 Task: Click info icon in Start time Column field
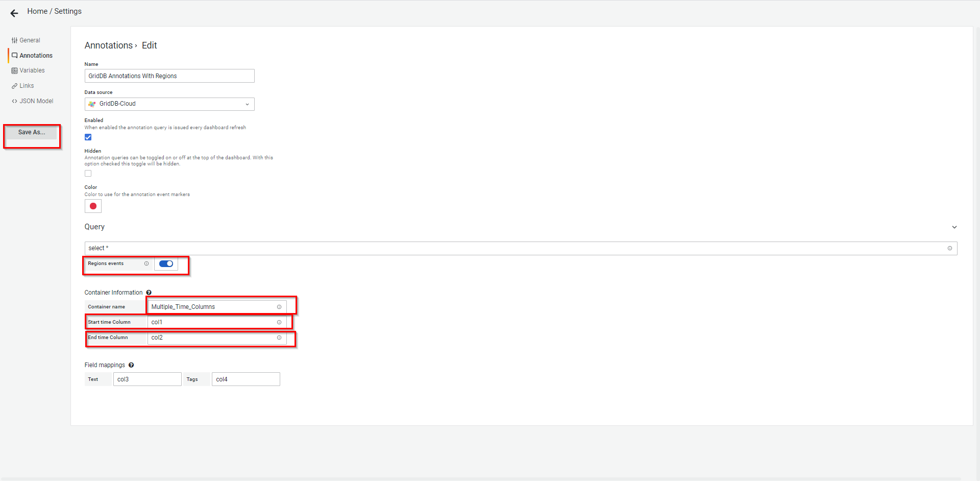coord(279,322)
